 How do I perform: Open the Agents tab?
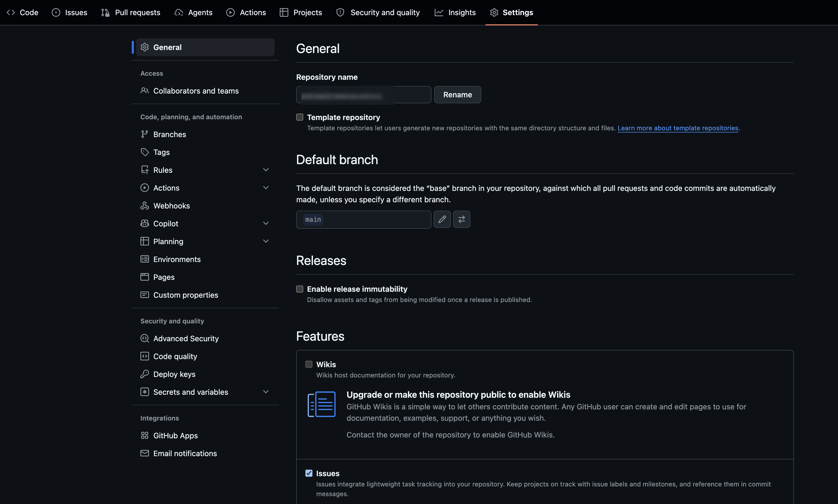[x=193, y=12]
